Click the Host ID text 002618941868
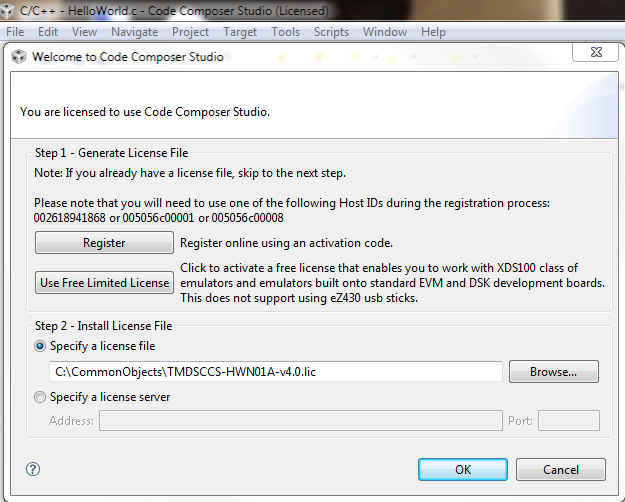The width and height of the screenshot is (625, 502). (69, 218)
